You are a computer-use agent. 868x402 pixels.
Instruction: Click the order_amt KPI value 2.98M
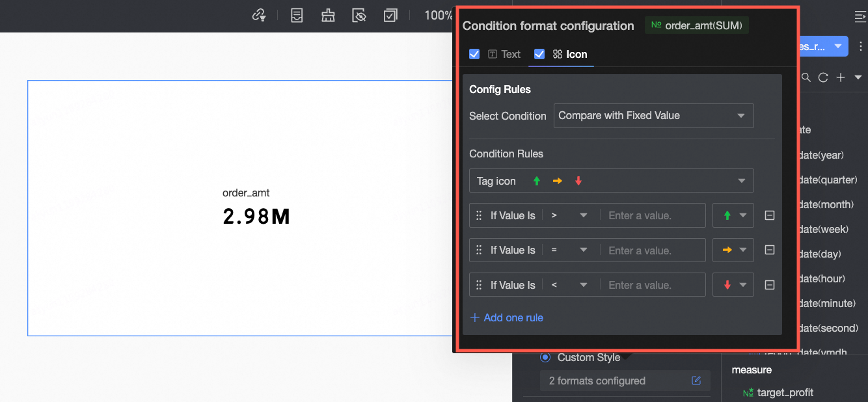pyautogui.click(x=256, y=217)
